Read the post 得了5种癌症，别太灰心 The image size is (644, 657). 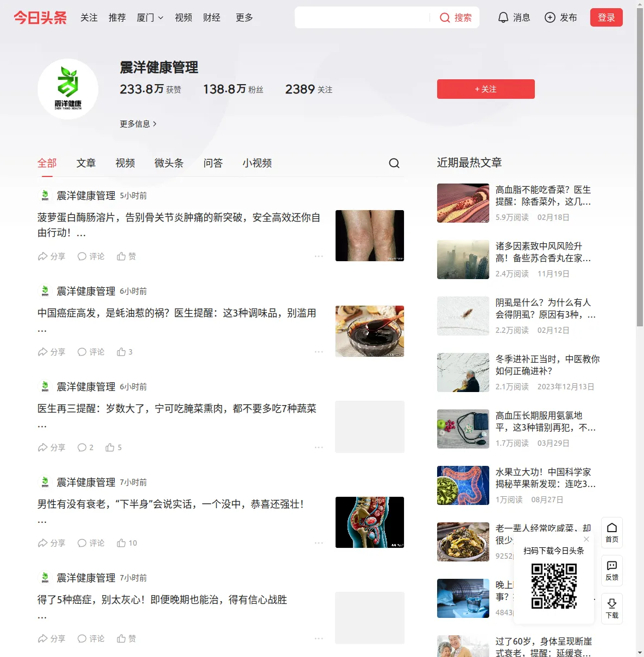pyautogui.click(x=162, y=599)
